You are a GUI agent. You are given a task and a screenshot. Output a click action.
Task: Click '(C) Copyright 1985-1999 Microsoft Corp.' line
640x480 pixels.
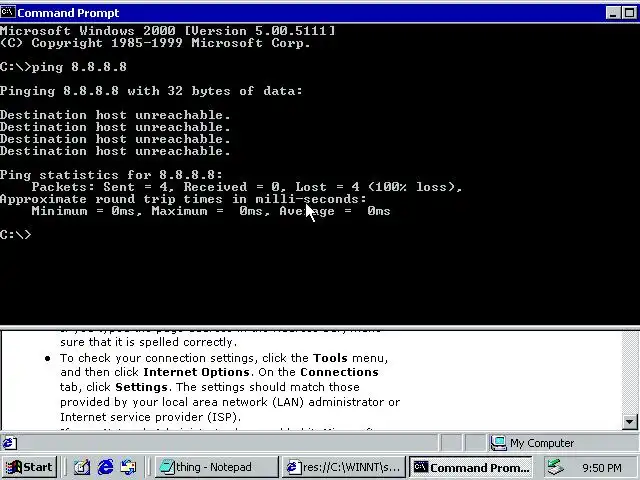pos(155,43)
